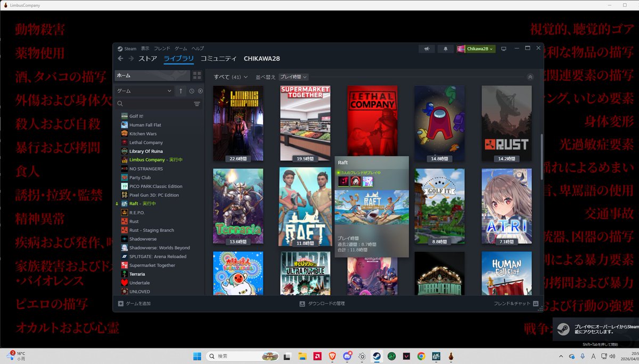
Task: Open フレンド＆チャット
Action: (516, 303)
